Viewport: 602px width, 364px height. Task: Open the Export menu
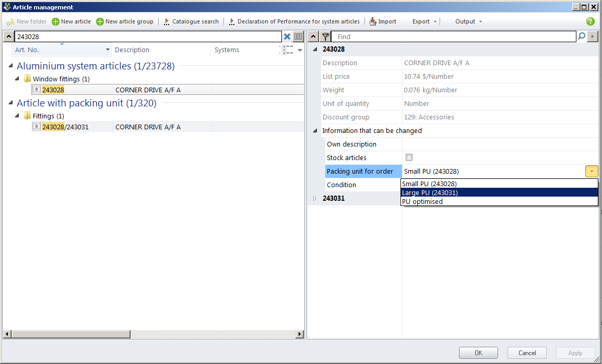(424, 21)
